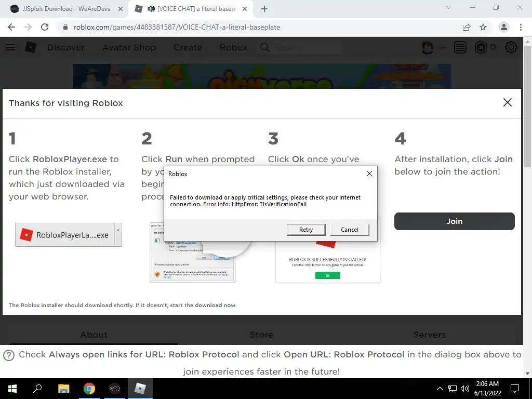Open the Roblox taskbar app
Image resolution: width=532 pixels, height=399 pixels.
click(140, 389)
